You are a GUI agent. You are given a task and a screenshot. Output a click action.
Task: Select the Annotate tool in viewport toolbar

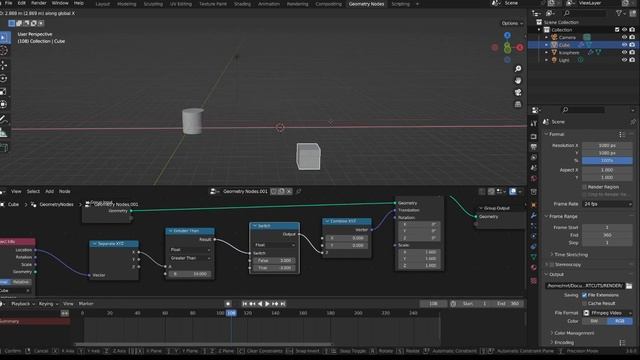pos(4,120)
